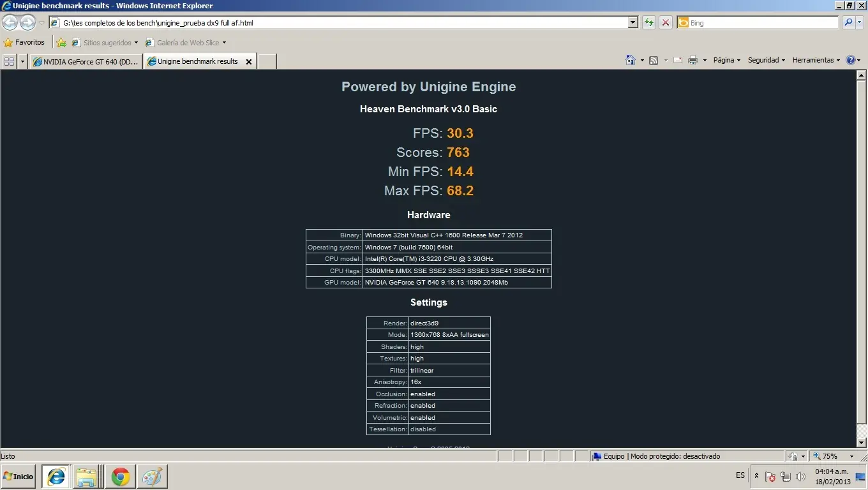Click the network connection tray icon
The image size is (868, 490).
[x=786, y=477]
